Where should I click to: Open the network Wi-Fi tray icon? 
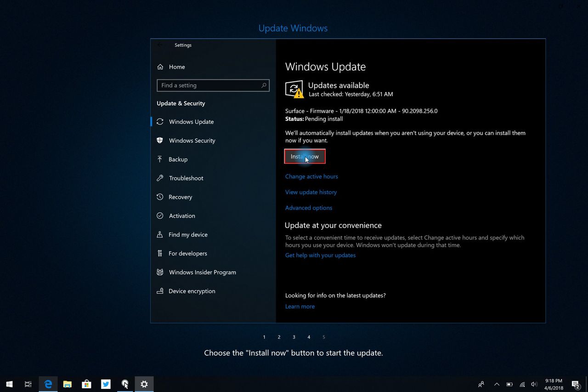[x=522, y=384]
